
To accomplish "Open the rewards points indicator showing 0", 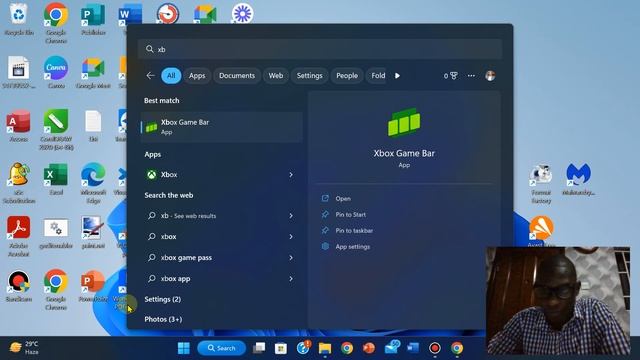I will [450, 76].
